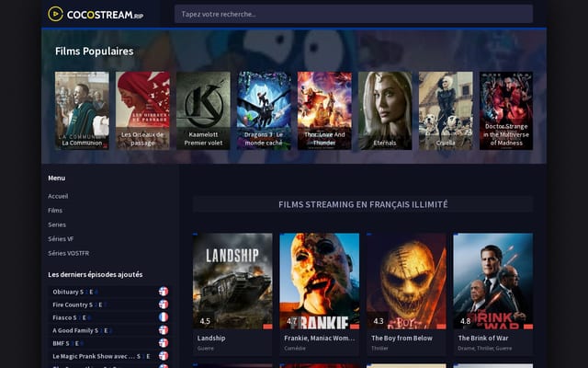Click the Thriller genre under The Boy from Below

coord(379,349)
